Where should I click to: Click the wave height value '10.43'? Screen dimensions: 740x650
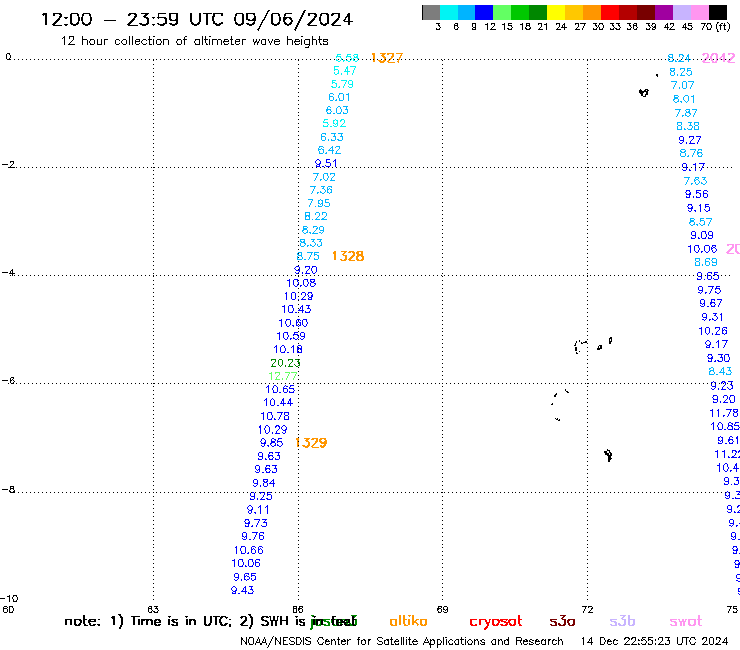click(x=296, y=309)
